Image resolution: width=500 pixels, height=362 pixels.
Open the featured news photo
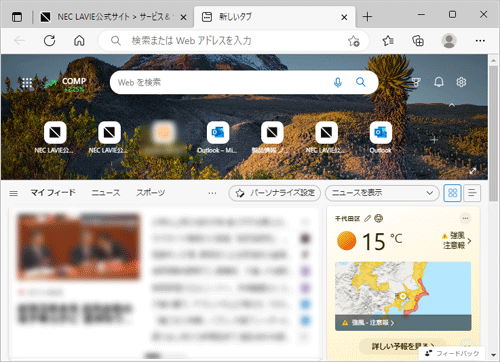point(79,246)
